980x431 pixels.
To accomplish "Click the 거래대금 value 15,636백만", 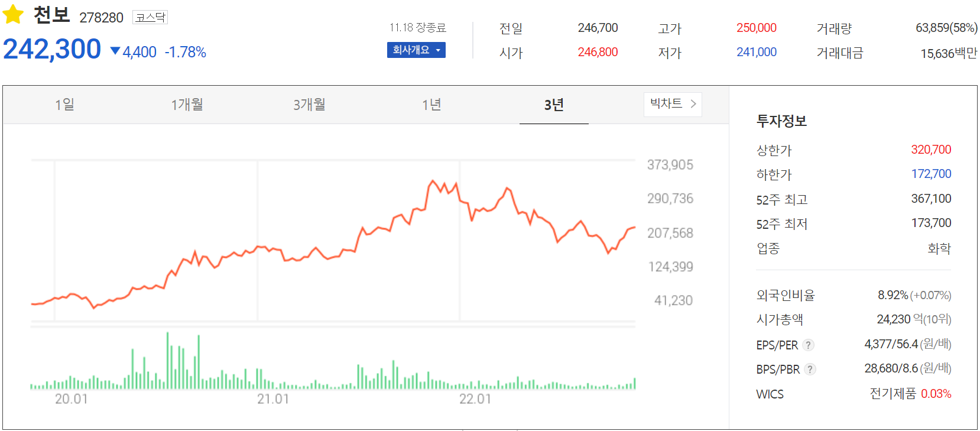I will click(x=949, y=53).
